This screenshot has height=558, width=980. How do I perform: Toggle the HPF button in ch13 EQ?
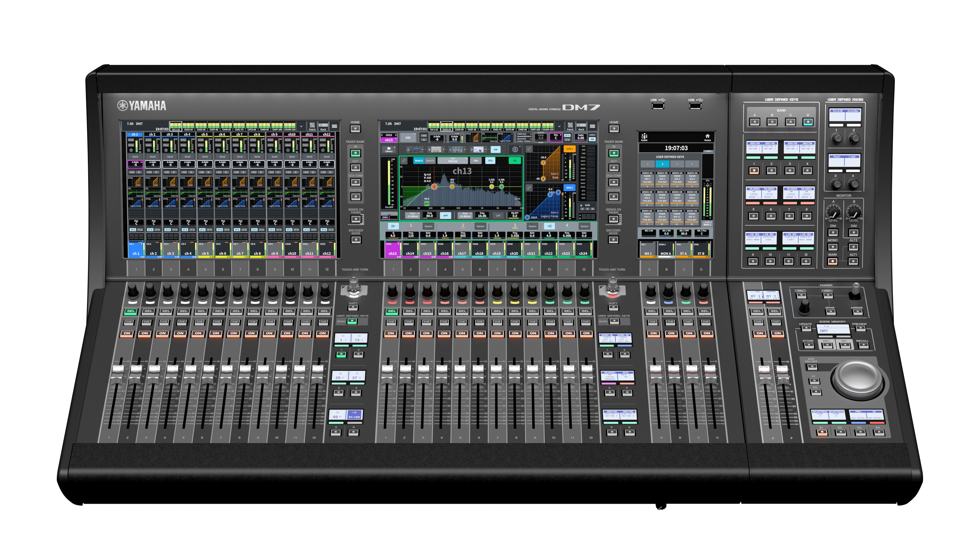click(446, 216)
